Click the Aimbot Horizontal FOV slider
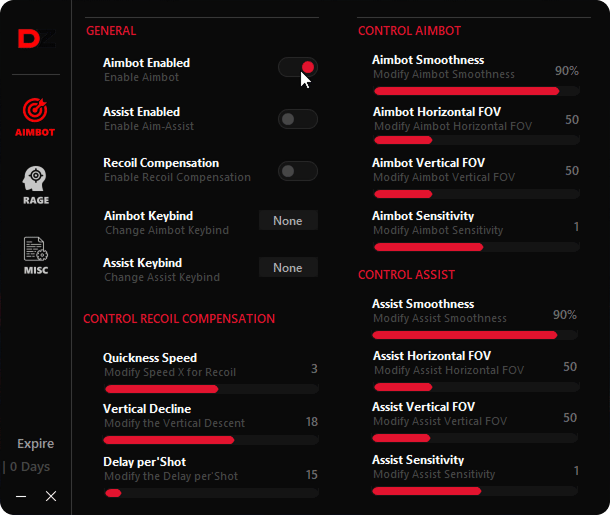 click(x=477, y=140)
